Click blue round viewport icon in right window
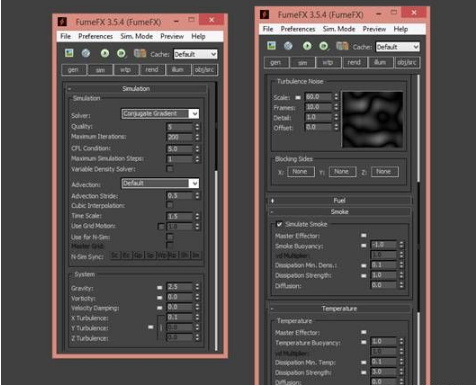The image size is (476, 386). tap(288, 46)
